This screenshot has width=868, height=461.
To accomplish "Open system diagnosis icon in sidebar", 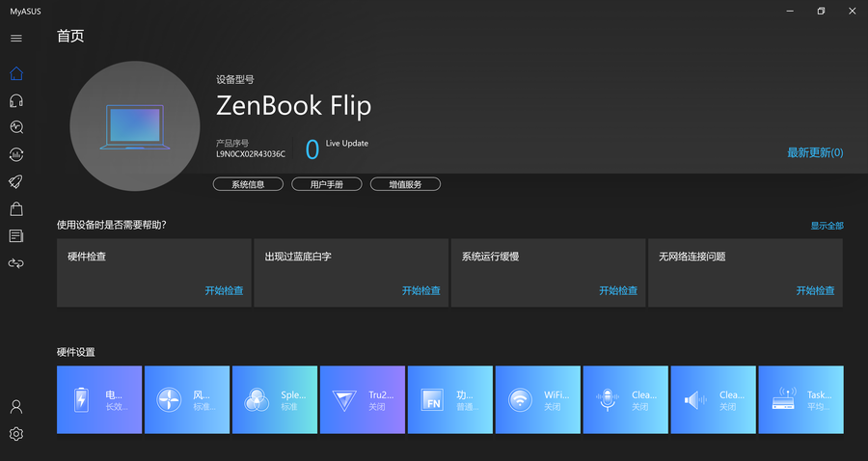I will tap(15, 127).
